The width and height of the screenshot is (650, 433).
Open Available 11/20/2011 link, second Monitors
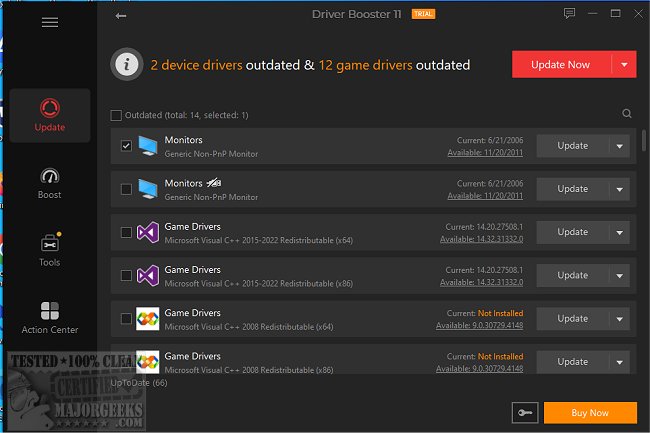485,196
